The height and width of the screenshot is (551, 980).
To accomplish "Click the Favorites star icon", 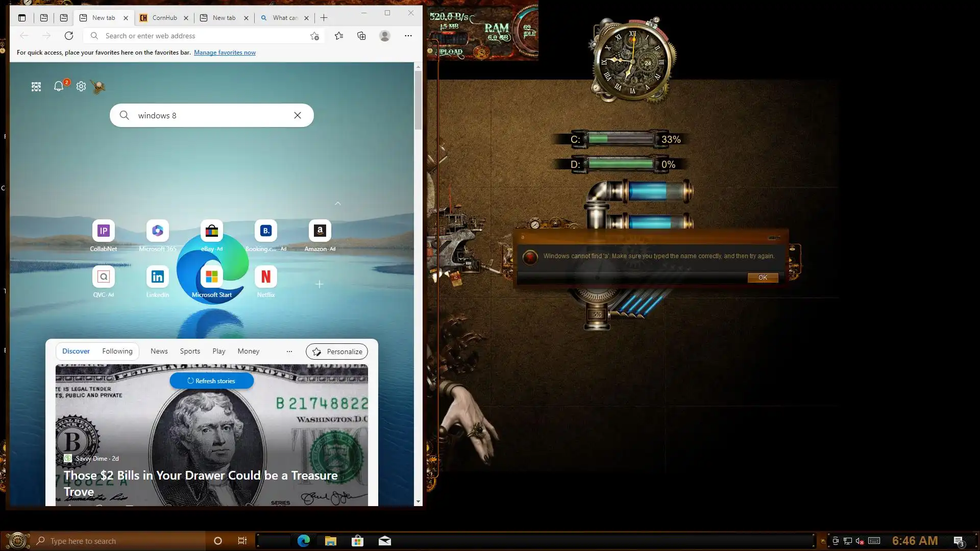I will (339, 36).
